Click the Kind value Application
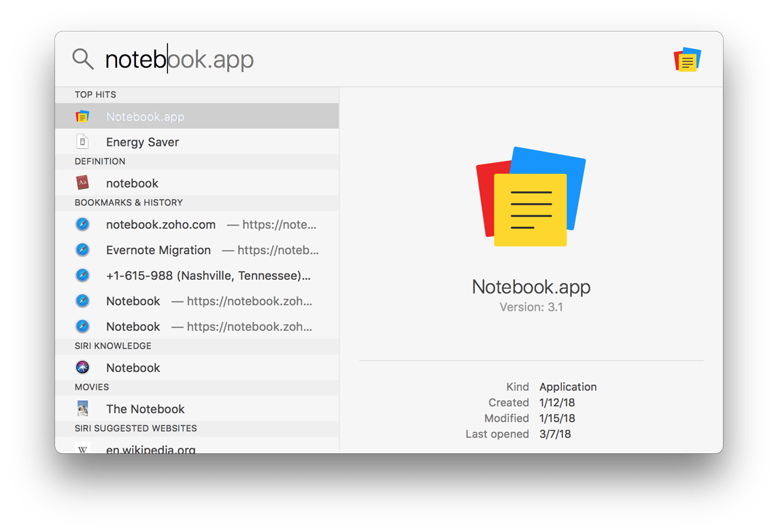778x532 pixels. click(x=568, y=387)
